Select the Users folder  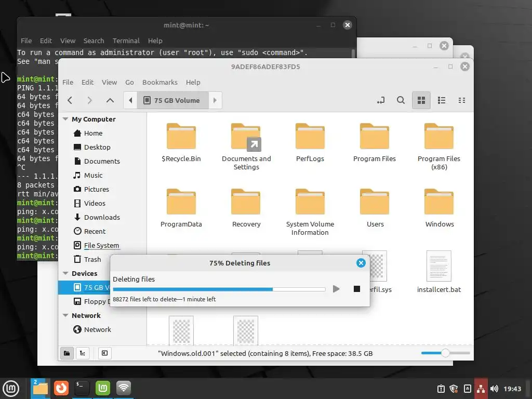(x=375, y=208)
